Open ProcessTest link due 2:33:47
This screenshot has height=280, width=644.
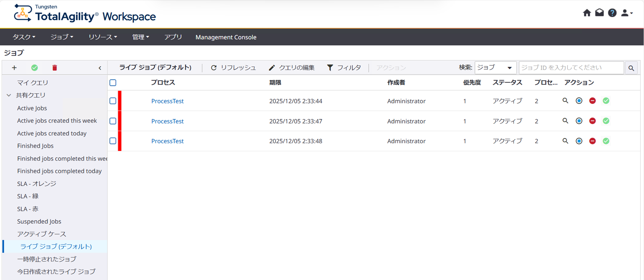pyautogui.click(x=167, y=121)
